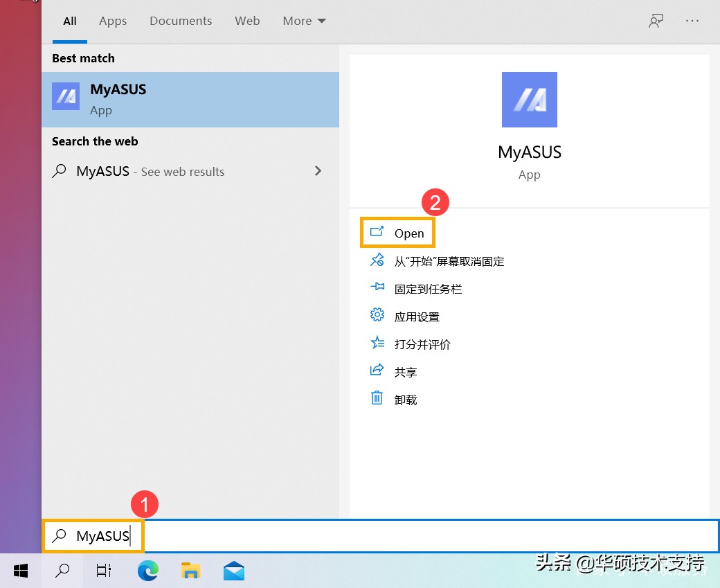This screenshot has width=720, height=588.
Task: Expand the More tab dropdown
Action: point(303,21)
